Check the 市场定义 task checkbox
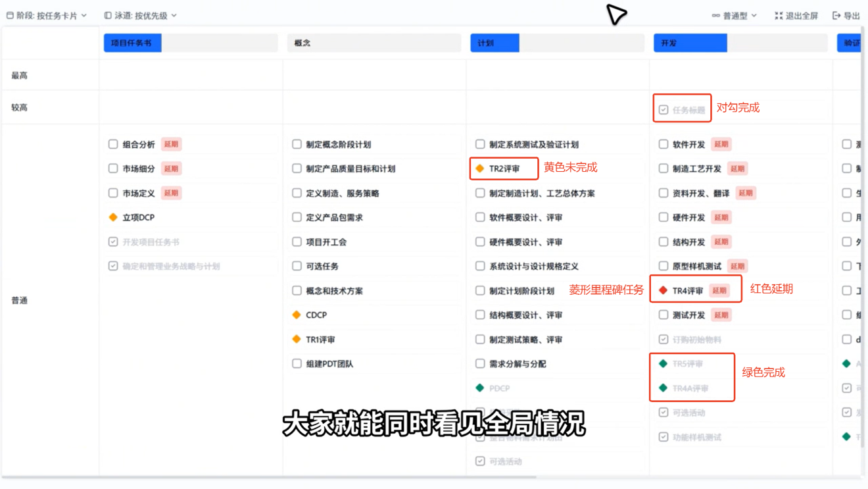 [x=113, y=193]
